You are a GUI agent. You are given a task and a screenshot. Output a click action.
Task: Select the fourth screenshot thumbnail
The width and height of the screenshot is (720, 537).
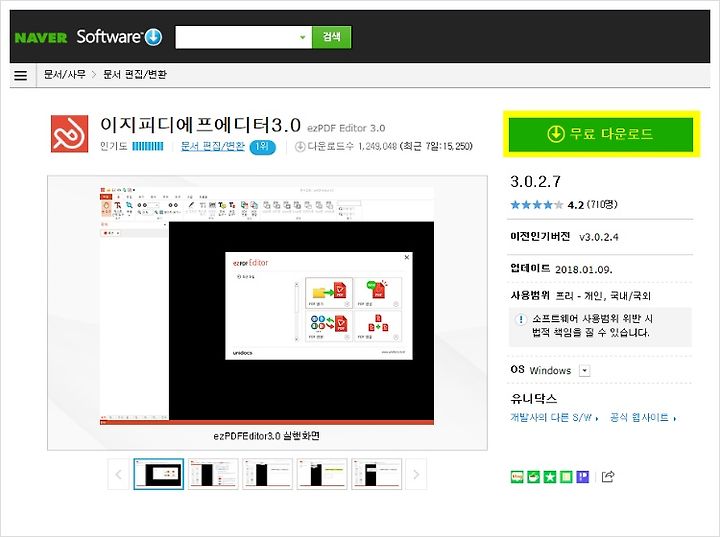click(x=322, y=474)
